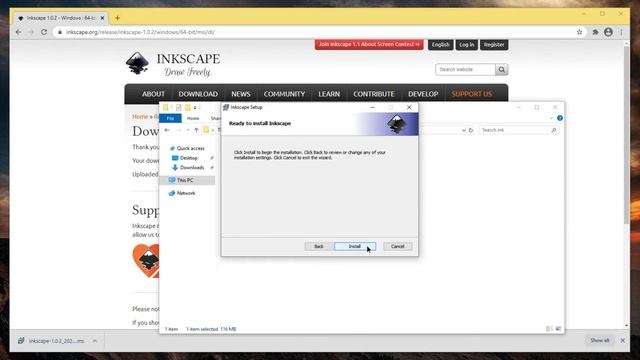Open the COMMUNITY menu item
The width and height of the screenshot is (640, 360).
pos(284,94)
